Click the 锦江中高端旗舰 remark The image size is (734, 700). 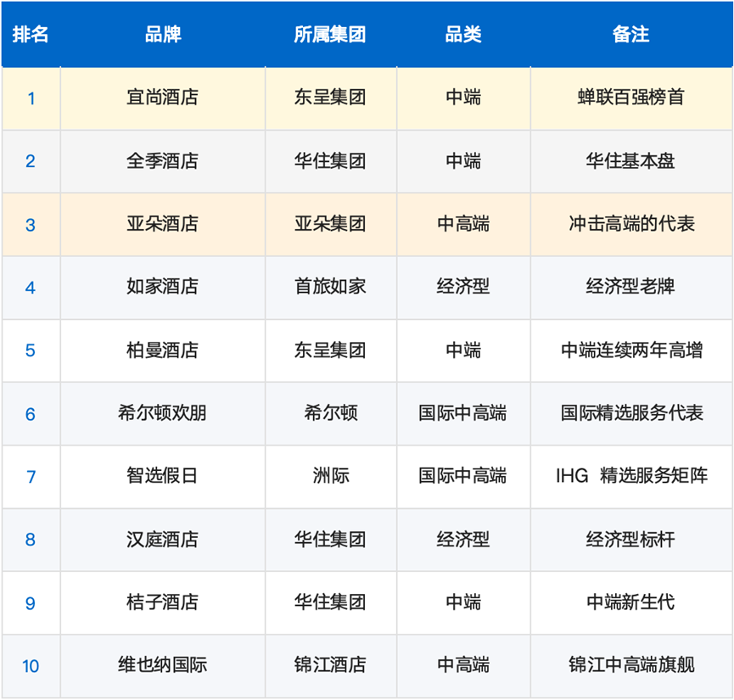click(631, 665)
